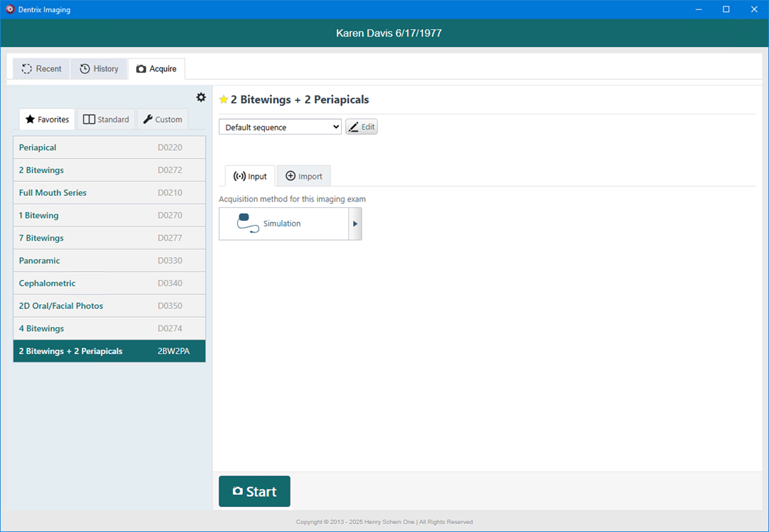Click the yellow favorite star icon

(224, 100)
